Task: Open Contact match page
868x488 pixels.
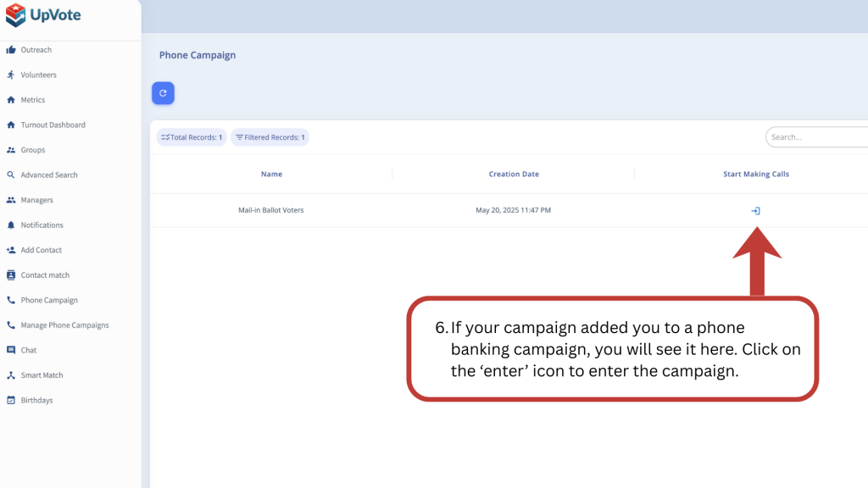Action: (x=45, y=275)
